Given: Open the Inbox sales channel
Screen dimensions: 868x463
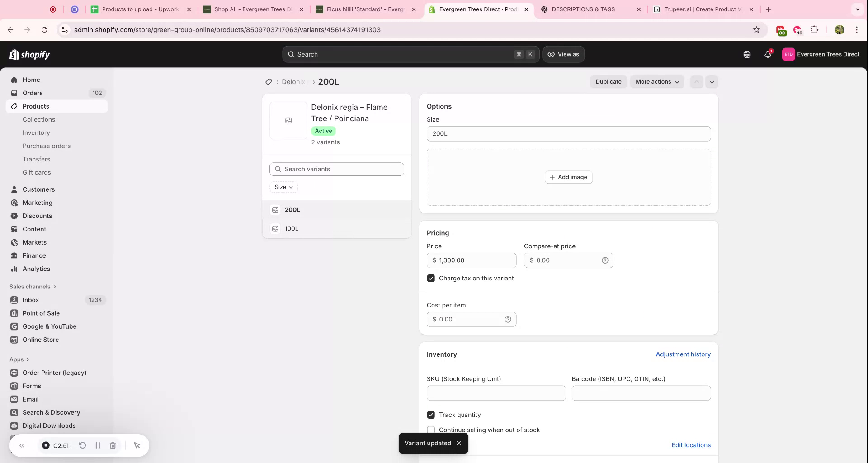Looking at the screenshot, I should pos(31,300).
